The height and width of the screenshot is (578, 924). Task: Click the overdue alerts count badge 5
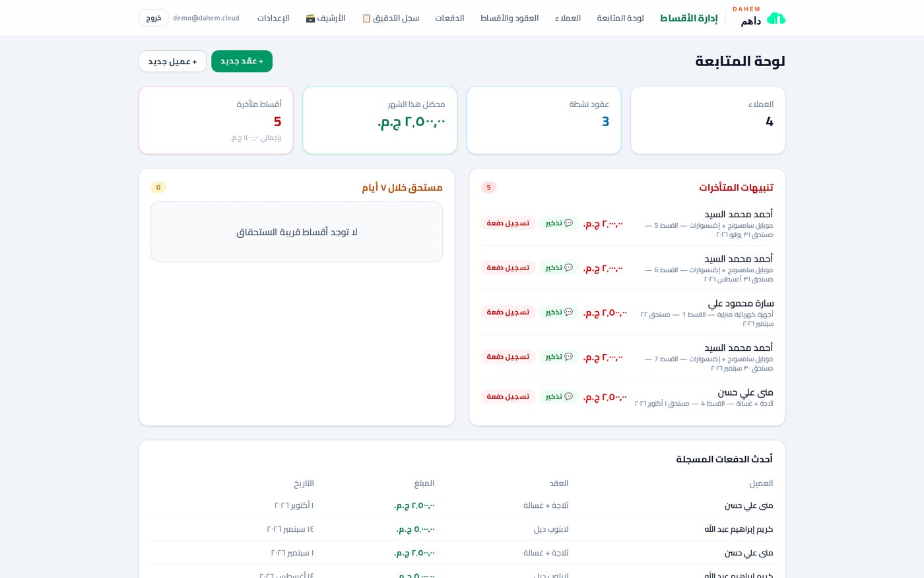coord(488,188)
